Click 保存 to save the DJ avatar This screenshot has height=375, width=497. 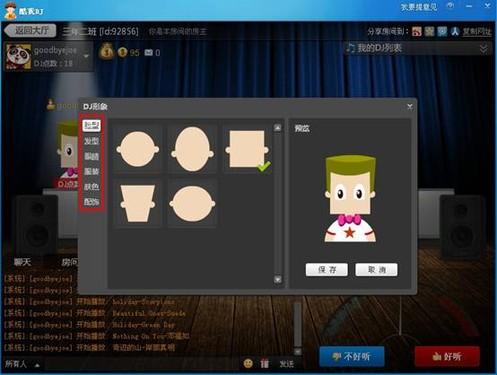pos(327,269)
